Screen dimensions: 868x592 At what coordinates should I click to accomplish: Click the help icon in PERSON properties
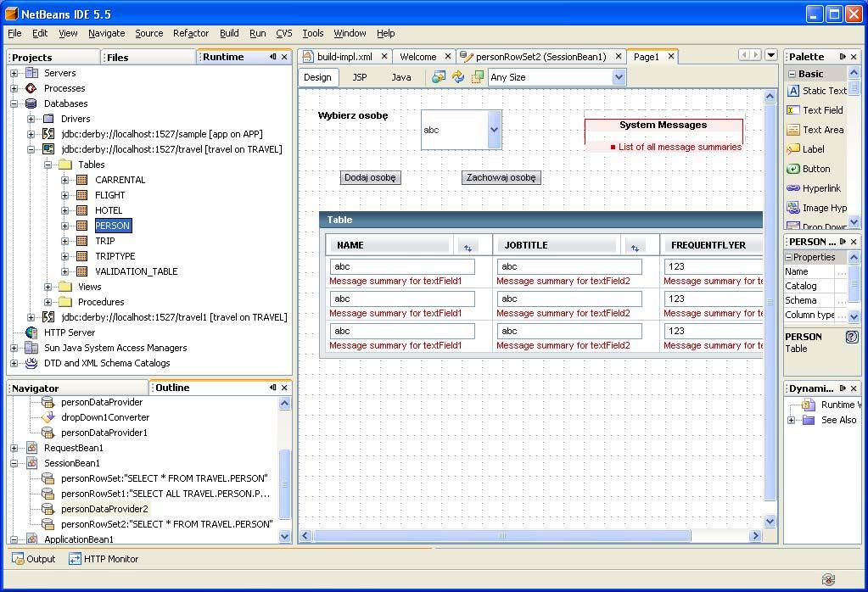[x=852, y=337]
